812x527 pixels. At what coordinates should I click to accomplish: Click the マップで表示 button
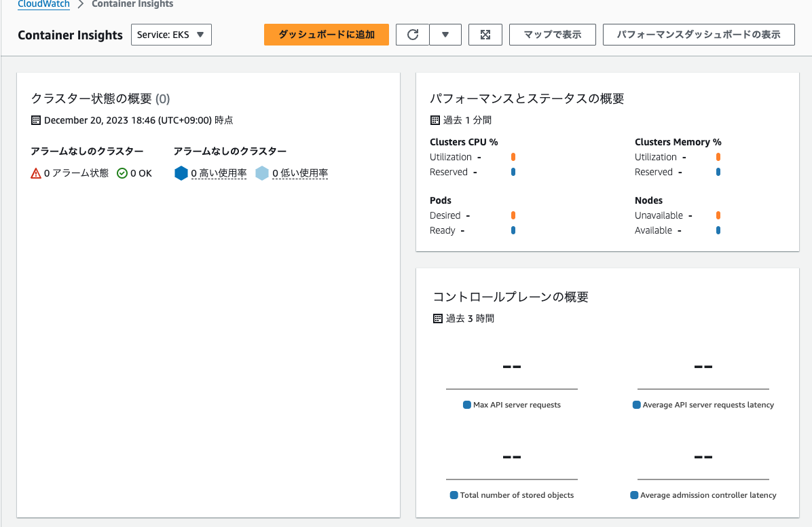click(553, 35)
